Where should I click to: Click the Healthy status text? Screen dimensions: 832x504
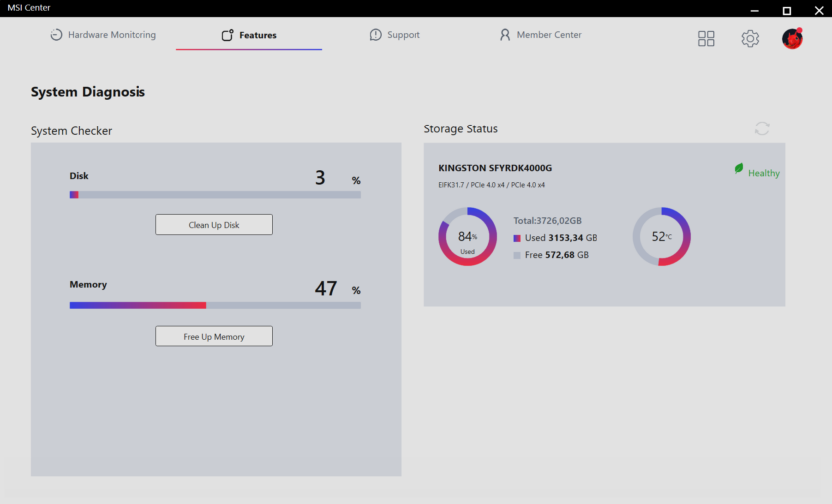point(764,173)
